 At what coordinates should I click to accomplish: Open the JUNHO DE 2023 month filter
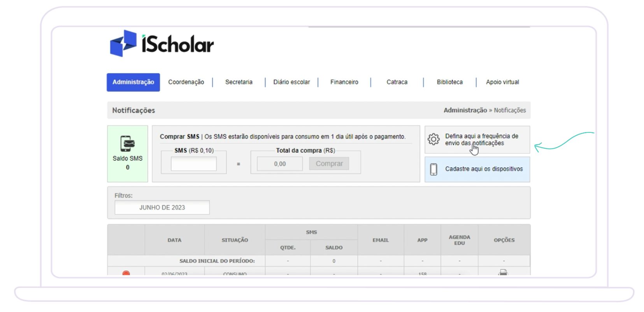tap(162, 207)
